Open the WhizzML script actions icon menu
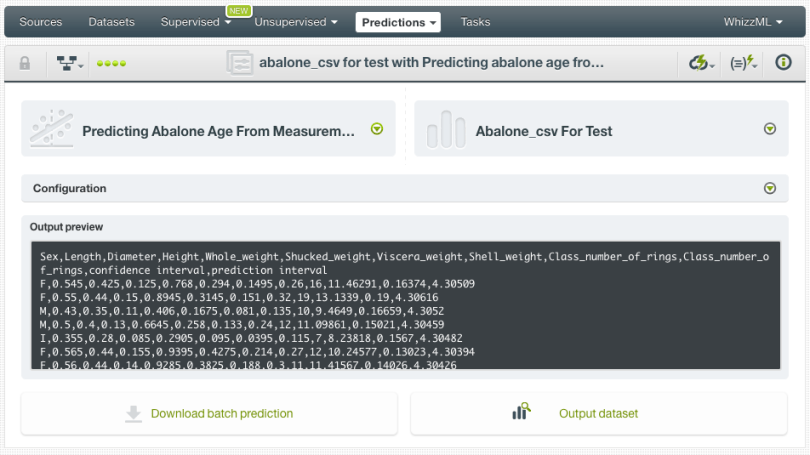 click(x=743, y=63)
